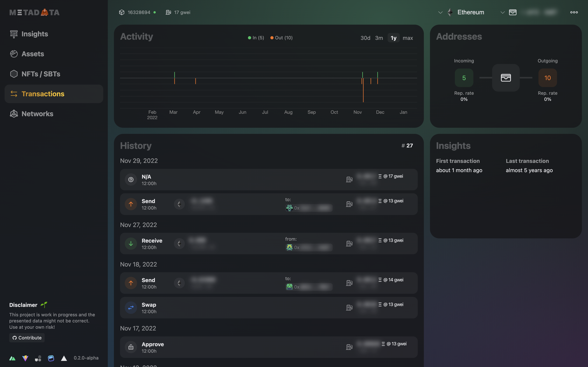Open the wallet card icon in the header
The image size is (588, 367).
click(x=513, y=12)
